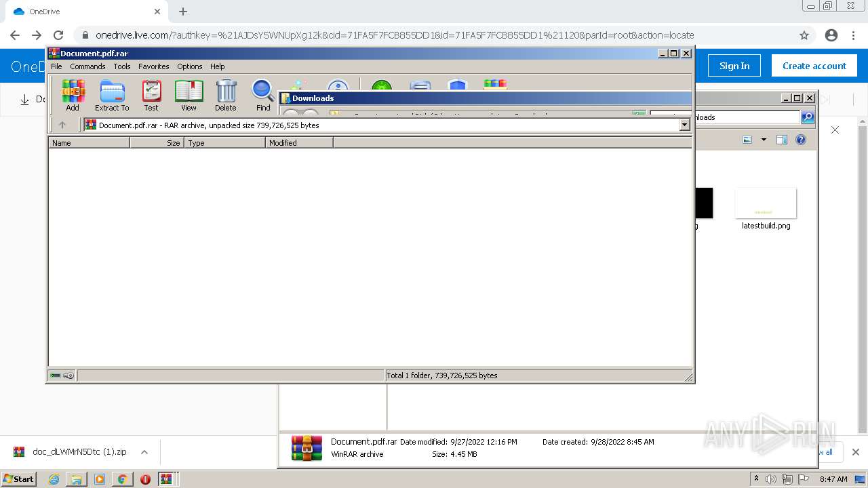Image resolution: width=868 pixels, height=488 pixels.
Task: Sort by Type column header
Action: (x=224, y=143)
